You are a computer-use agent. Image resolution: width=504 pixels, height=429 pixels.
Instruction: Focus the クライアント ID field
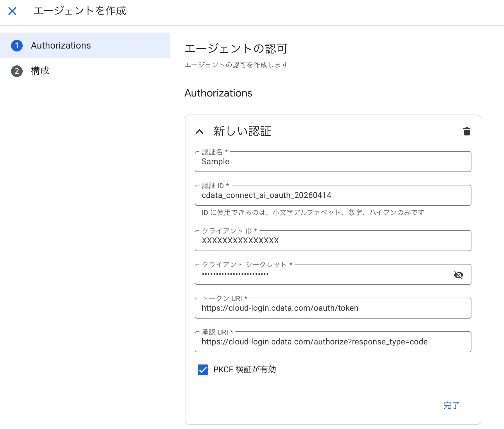(x=320, y=240)
